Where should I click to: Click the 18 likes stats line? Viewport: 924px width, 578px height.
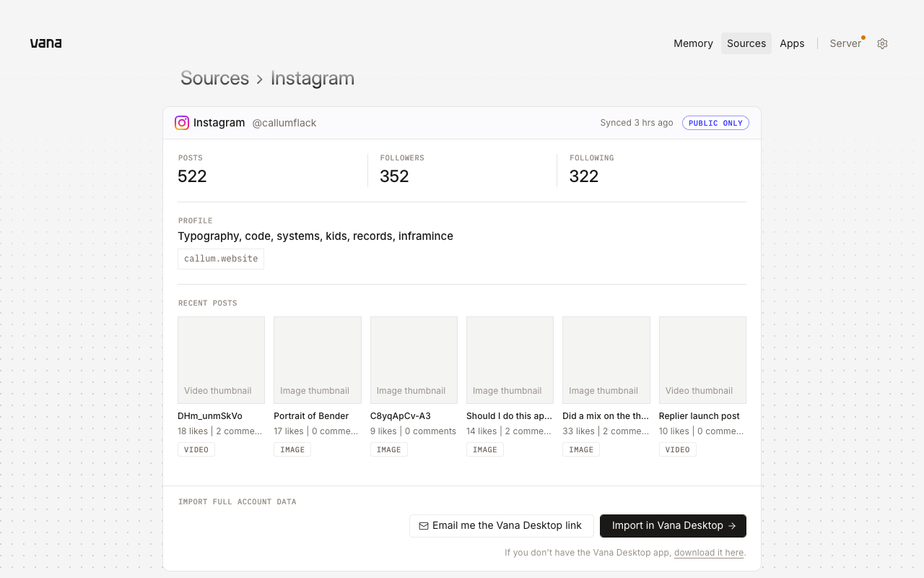click(220, 431)
